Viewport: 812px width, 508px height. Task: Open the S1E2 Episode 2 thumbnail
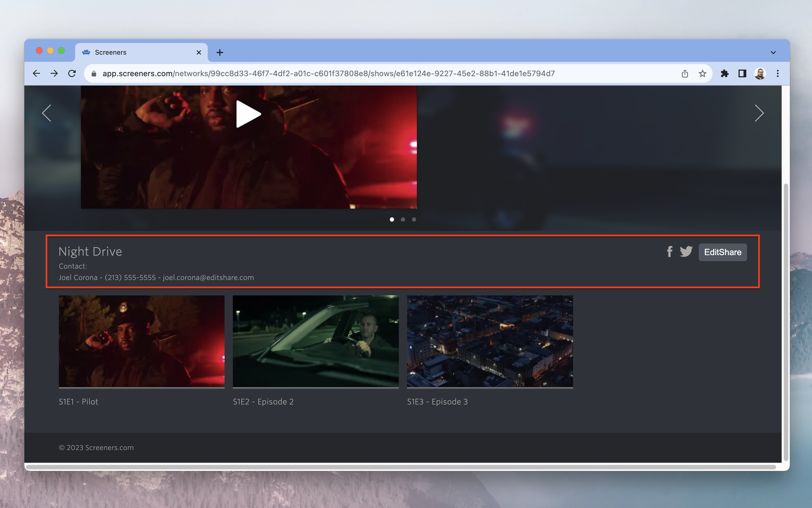[316, 342]
